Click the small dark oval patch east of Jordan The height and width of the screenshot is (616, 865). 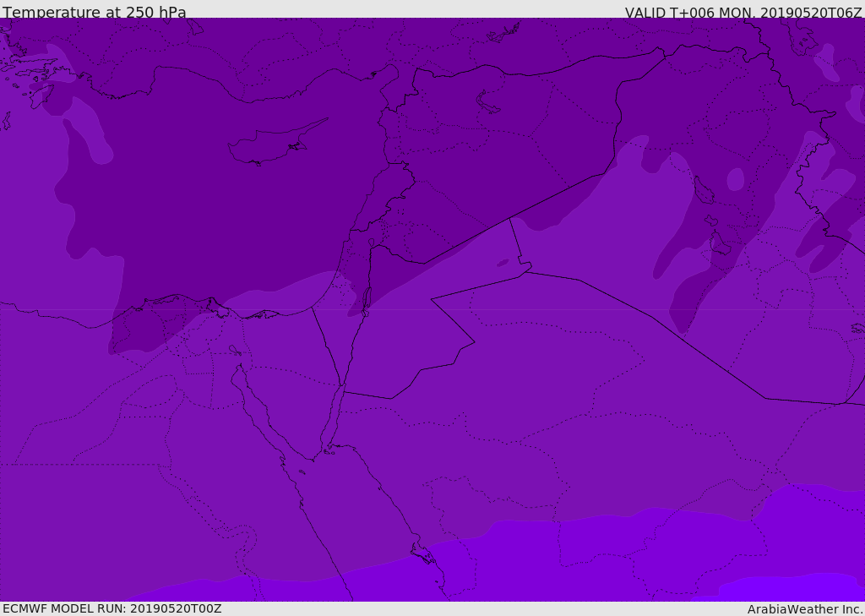point(503,263)
